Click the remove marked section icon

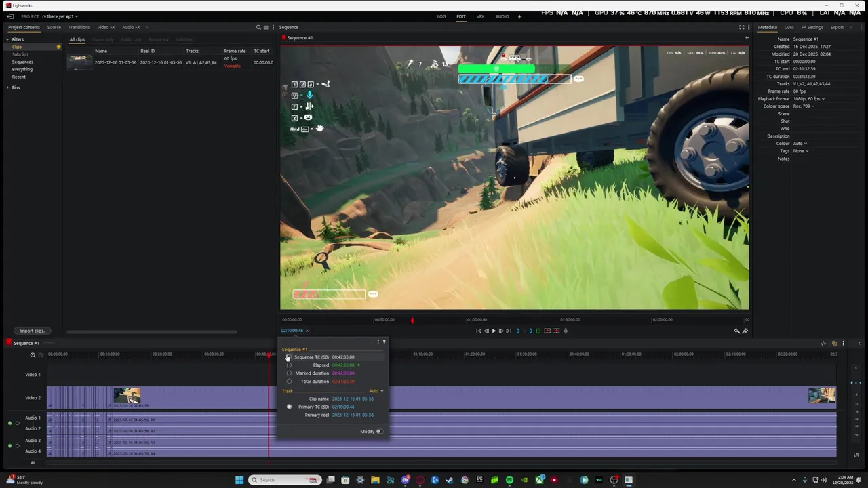[x=547, y=331]
